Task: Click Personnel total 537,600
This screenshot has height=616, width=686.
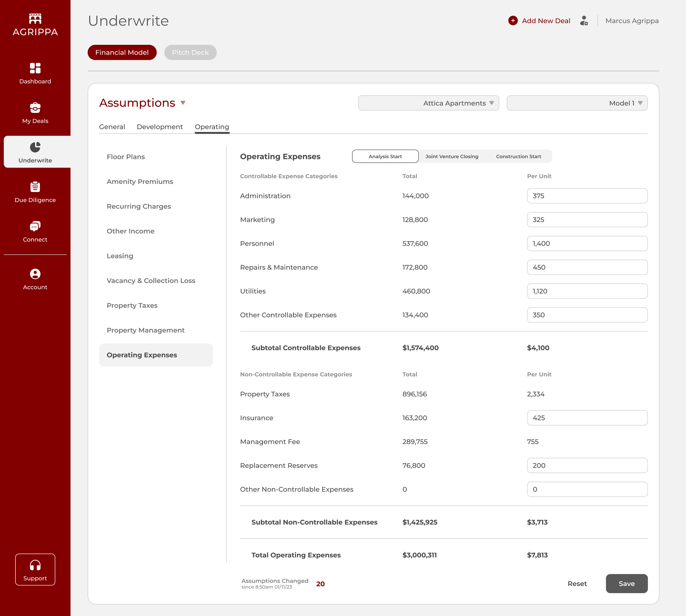Action: coord(415,243)
